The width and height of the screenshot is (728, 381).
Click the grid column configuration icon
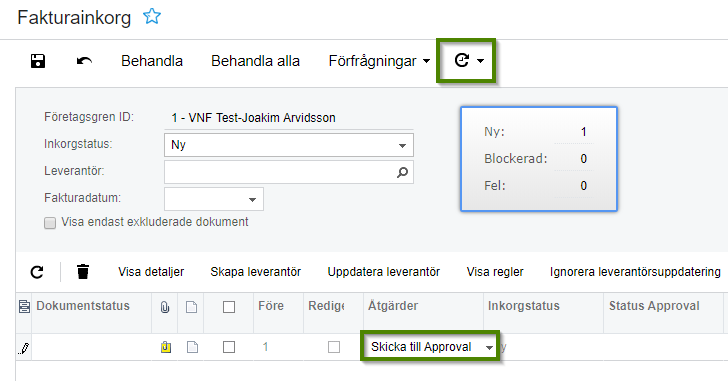(24, 306)
